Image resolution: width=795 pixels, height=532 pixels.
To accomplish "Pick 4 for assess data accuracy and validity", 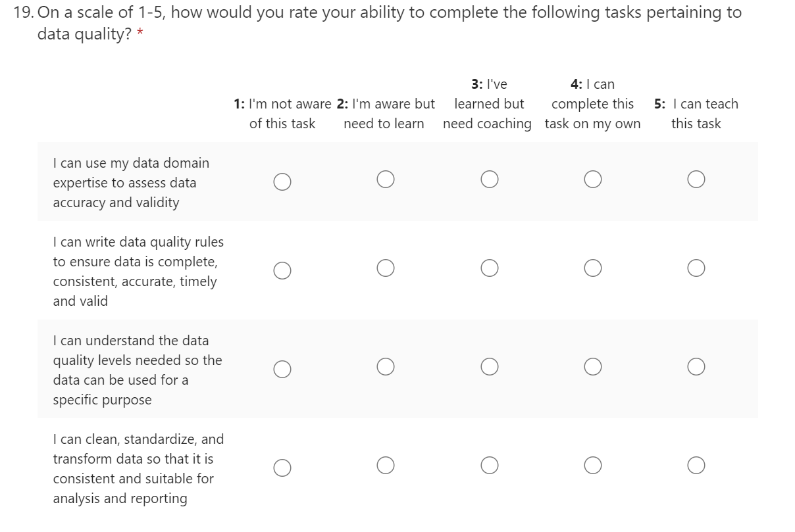I will (593, 179).
